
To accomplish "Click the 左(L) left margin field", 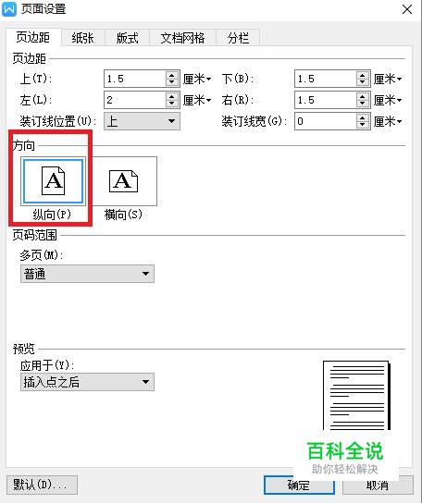I will coord(135,100).
